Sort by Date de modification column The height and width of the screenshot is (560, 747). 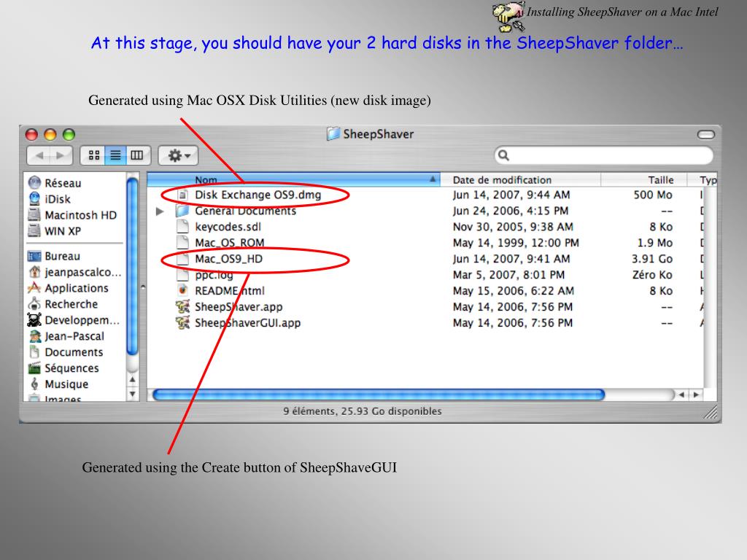520,179
